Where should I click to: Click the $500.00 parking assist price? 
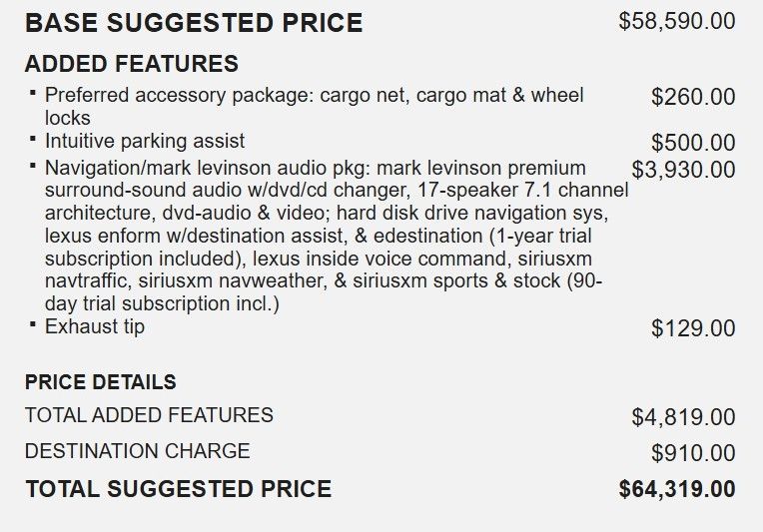click(x=693, y=143)
